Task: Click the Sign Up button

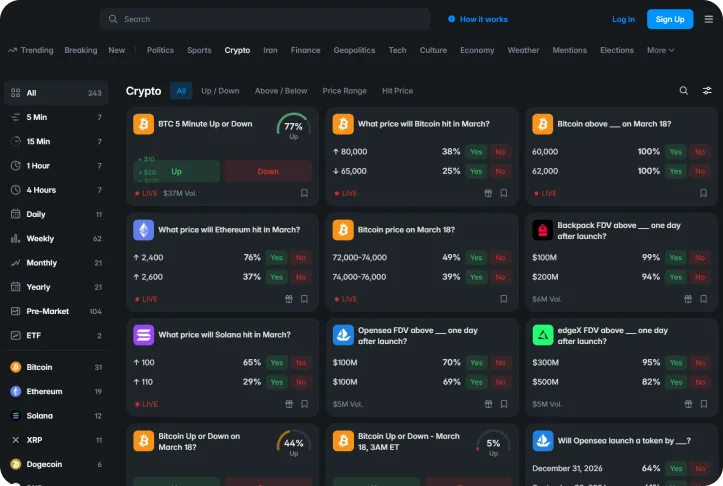Action: pos(670,19)
